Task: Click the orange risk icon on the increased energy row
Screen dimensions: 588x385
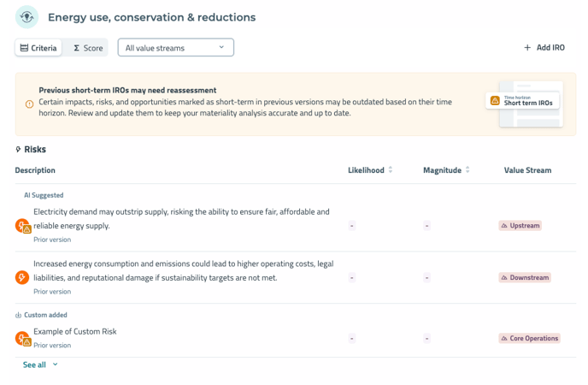Action: click(22, 278)
